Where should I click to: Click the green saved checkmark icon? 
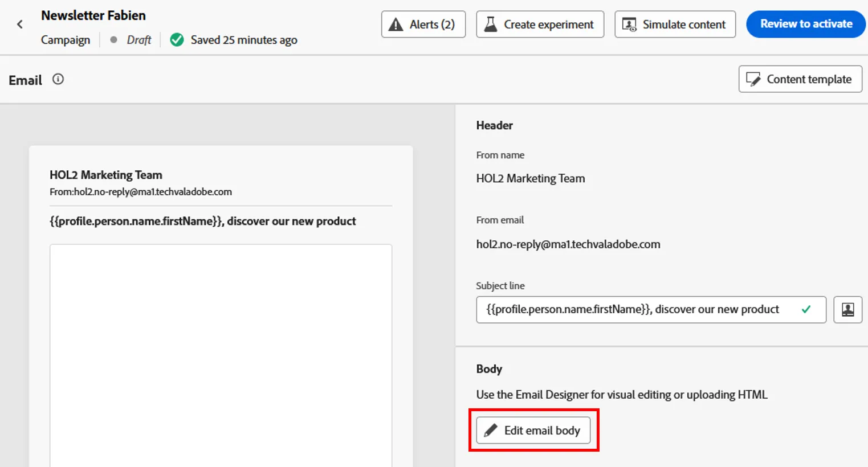(x=177, y=40)
